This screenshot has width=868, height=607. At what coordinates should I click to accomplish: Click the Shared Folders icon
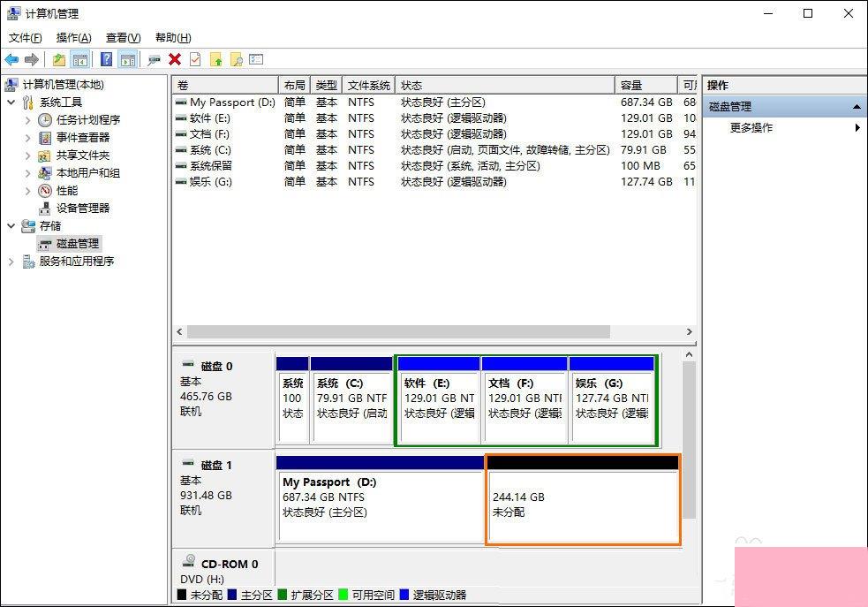pos(45,156)
